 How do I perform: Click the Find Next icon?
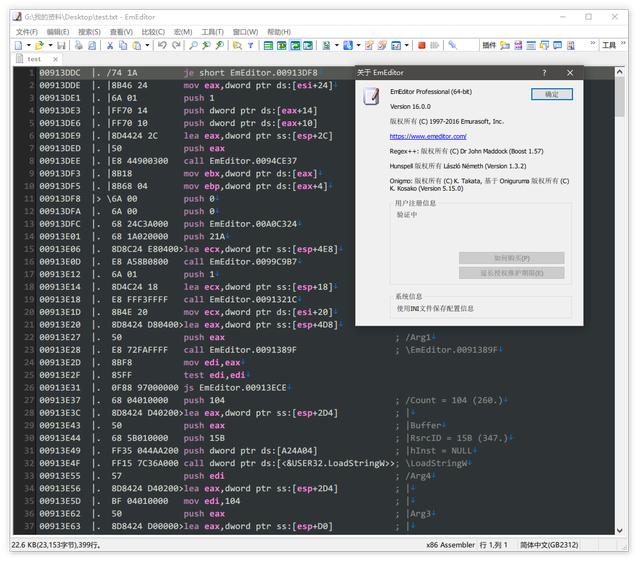click(220, 45)
